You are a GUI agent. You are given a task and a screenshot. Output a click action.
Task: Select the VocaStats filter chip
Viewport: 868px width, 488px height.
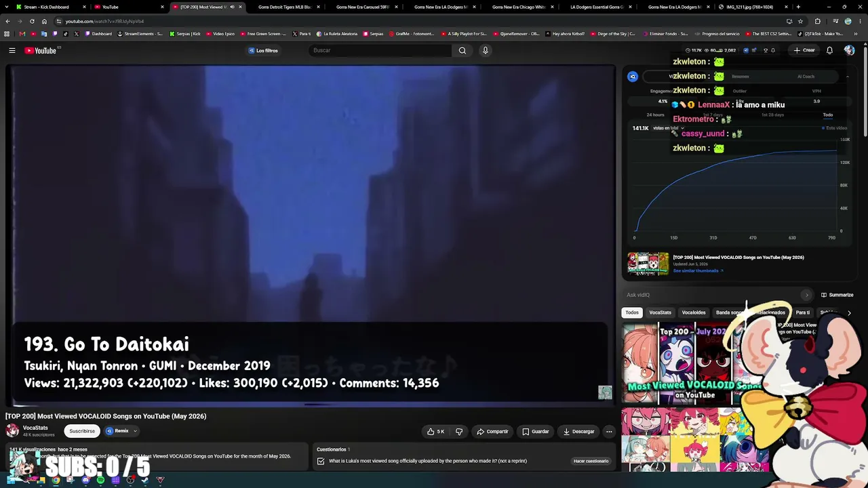(660, 312)
